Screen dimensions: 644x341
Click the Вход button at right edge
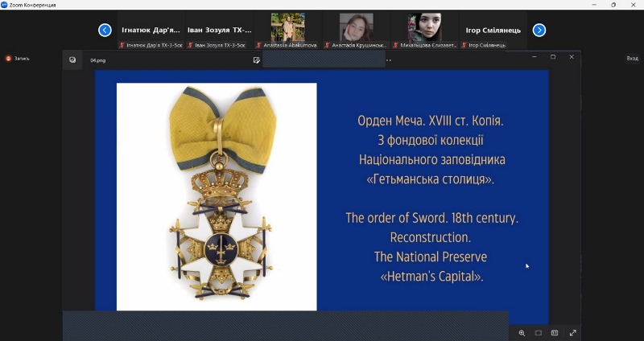(x=632, y=59)
